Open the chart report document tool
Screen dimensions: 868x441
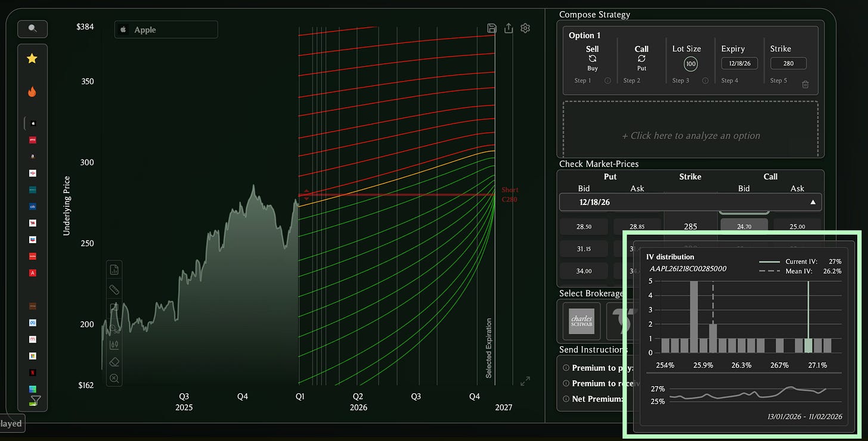tap(114, 270)
